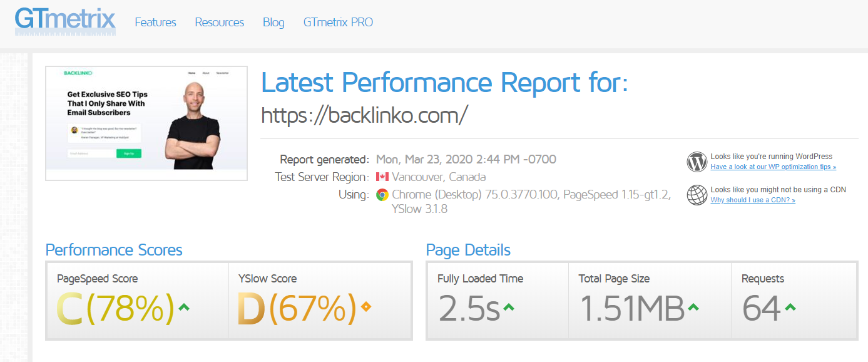868x362 pixels.
Task: Click the 'Fully Loaded Time' label
Action: 481,279
